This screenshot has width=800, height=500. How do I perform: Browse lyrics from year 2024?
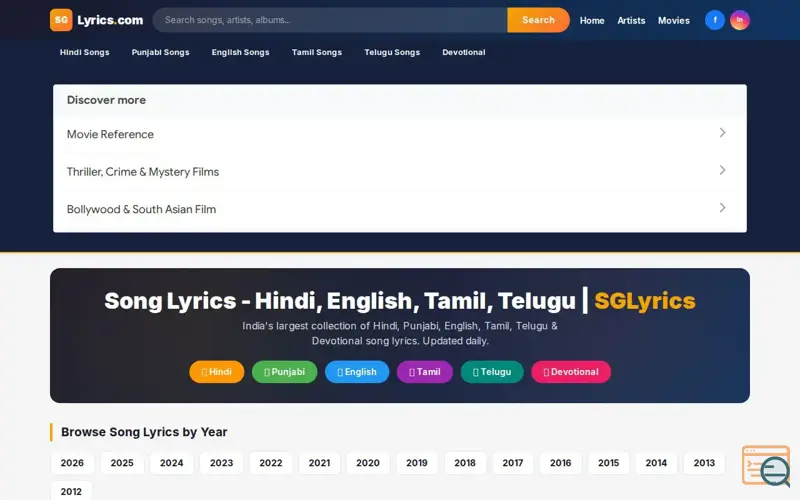171,463
